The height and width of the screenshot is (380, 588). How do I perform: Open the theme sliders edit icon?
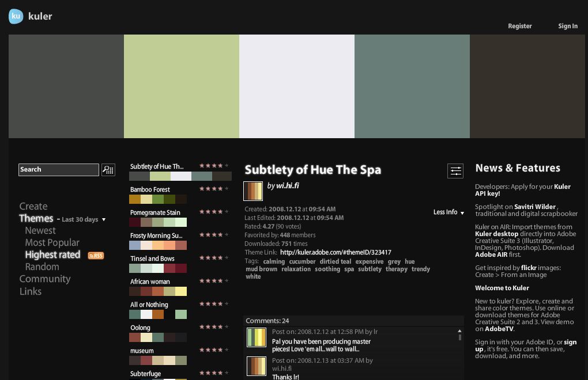click(x=455, y=171)
